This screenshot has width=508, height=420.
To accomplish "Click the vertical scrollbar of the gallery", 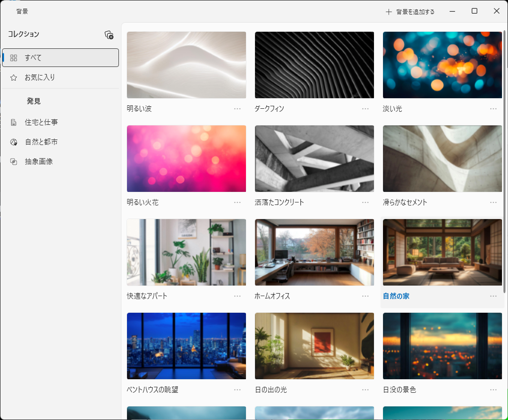I will [x=504, y=162].
